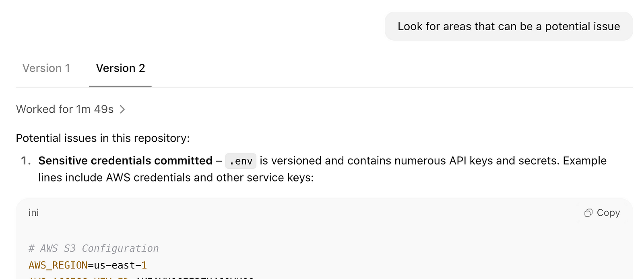Click the partially visible AWS access key line
Screen dimensions: 644x279
coord(141,277)
